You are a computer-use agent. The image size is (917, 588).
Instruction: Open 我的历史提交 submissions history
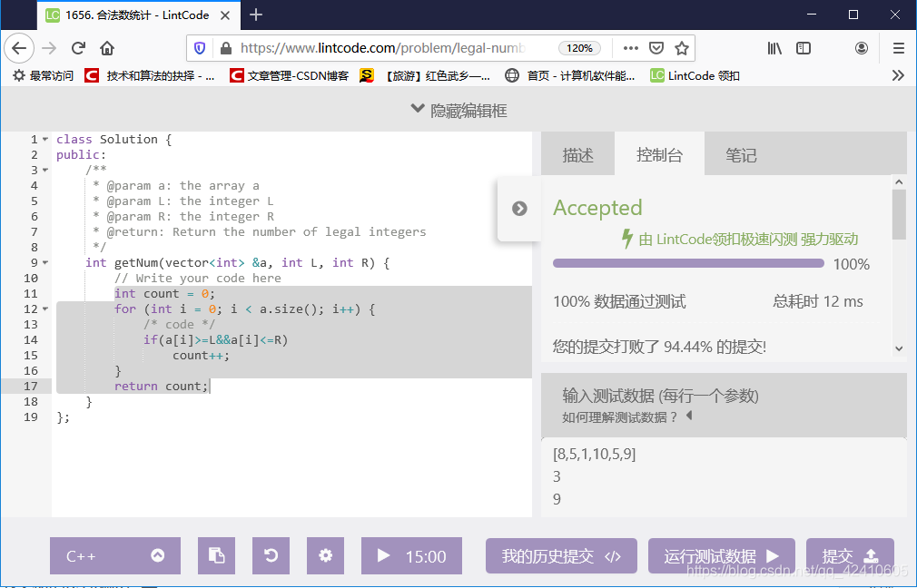pyautogui.click(x=561, y=555)
